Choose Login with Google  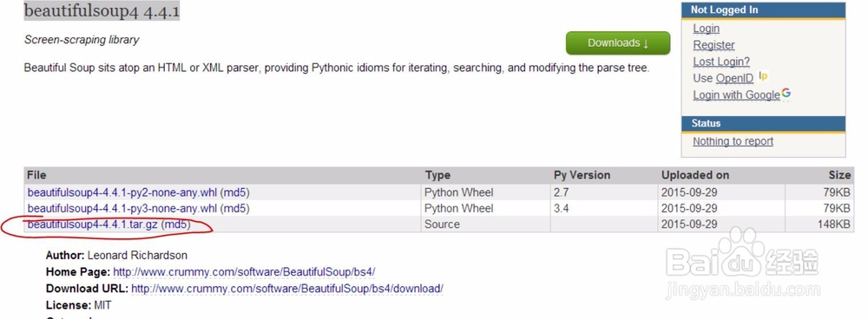(x=736, y=95)
